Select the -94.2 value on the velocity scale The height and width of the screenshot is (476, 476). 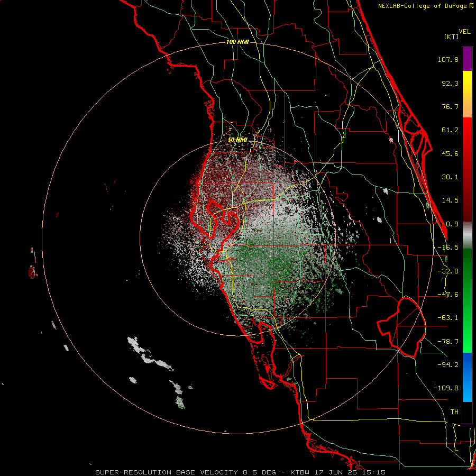[x=448, y=365]
